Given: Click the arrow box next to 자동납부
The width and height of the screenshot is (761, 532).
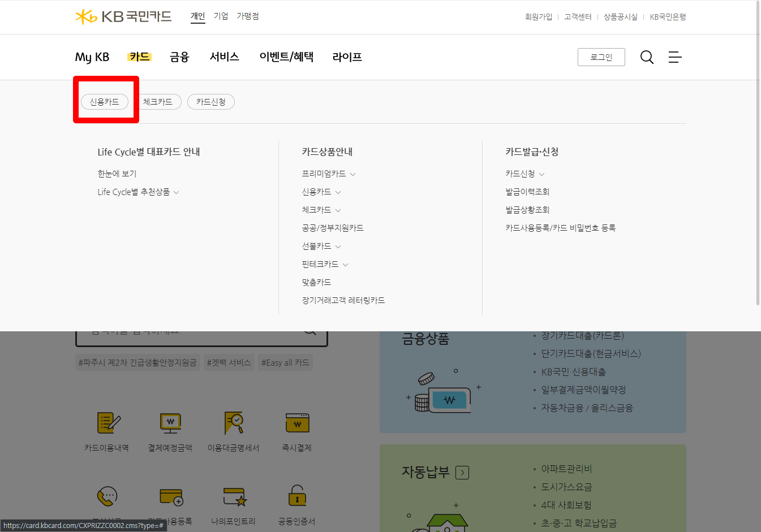Looking at the screenshot, I should click(462, 473).
